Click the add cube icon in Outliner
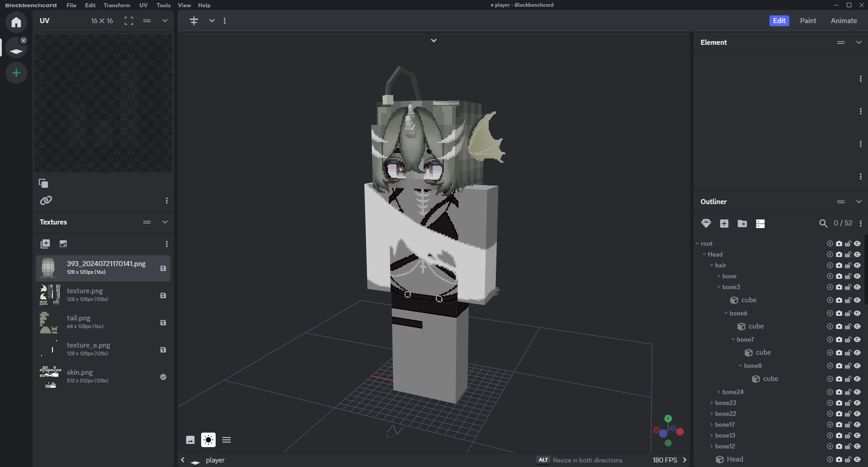This screenshot has width=868, height=467. [724, 224]
